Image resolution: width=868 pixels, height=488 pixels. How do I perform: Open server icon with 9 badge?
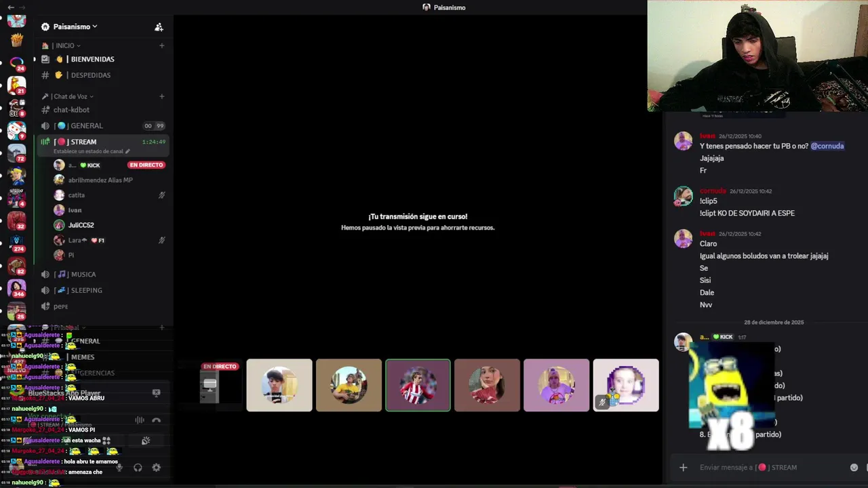[x=16, y=130]
